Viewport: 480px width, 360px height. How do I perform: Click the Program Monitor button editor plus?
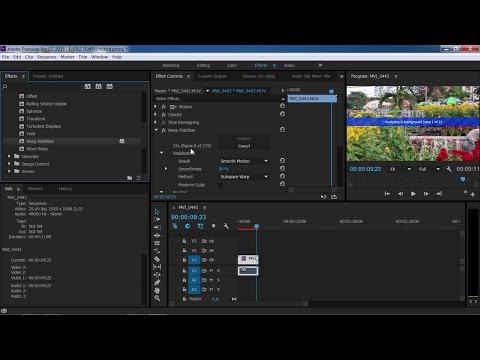pos(472,194)
